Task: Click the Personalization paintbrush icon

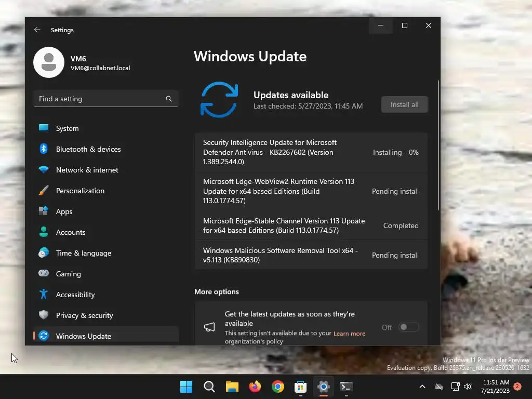Action: pos(44,190)
